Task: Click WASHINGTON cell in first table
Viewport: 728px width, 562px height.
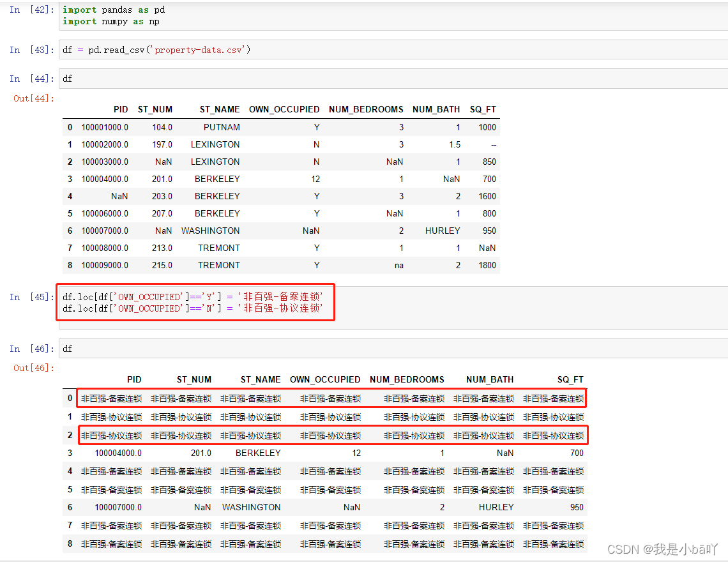Action: (210, 231)
